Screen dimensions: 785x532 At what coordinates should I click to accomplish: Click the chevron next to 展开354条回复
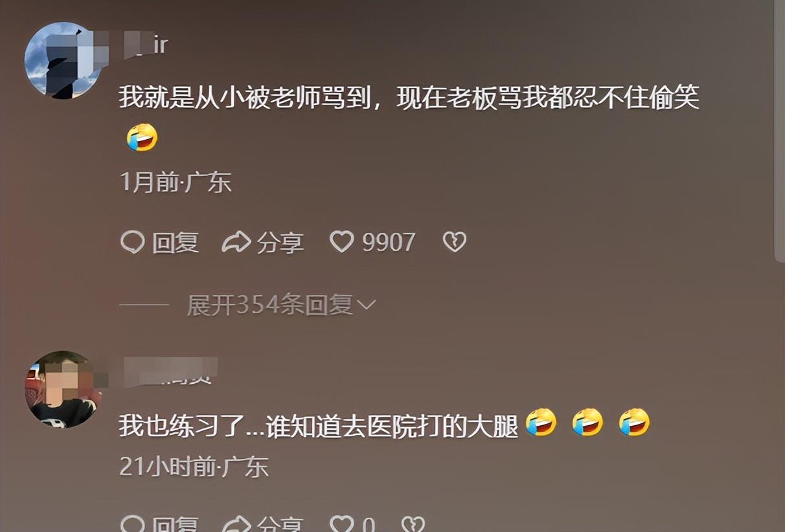tap(366, 305)
